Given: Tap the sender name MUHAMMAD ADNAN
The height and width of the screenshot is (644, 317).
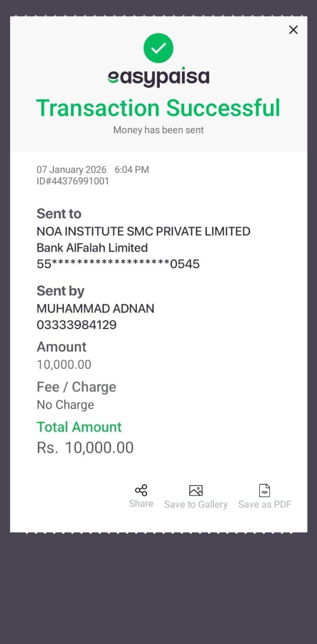Looking at the screenshot, I should click(95, 308).
